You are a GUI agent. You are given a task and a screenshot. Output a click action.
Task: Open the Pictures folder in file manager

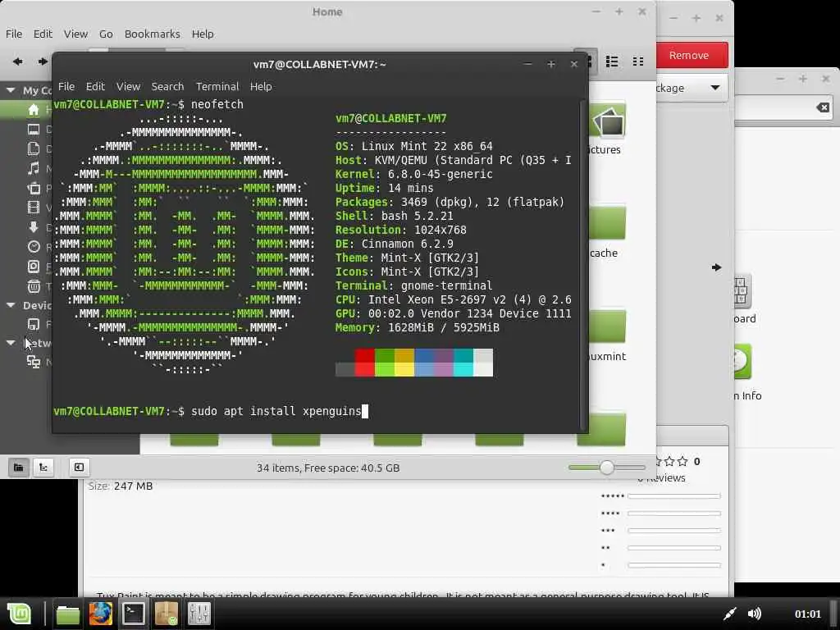click(x=607, y=128)
